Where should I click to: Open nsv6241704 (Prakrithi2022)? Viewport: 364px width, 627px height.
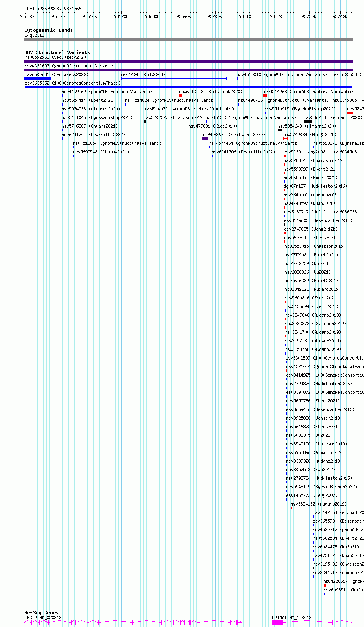click(93, 135)
